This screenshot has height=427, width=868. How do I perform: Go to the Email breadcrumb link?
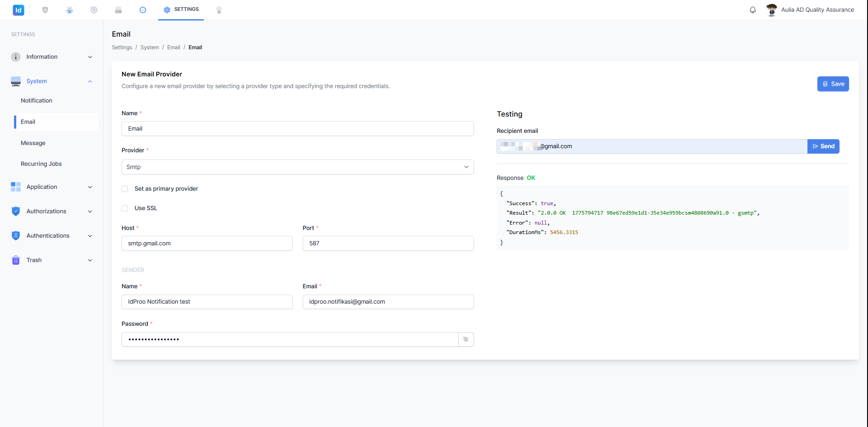[x=174, y=47]
